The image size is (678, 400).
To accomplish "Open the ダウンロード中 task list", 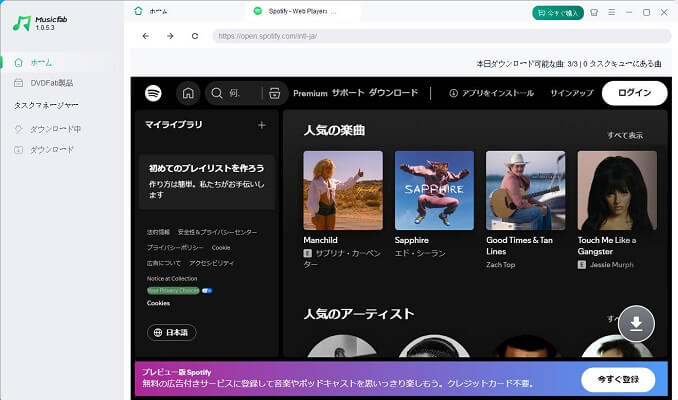I will click(48, 129).
